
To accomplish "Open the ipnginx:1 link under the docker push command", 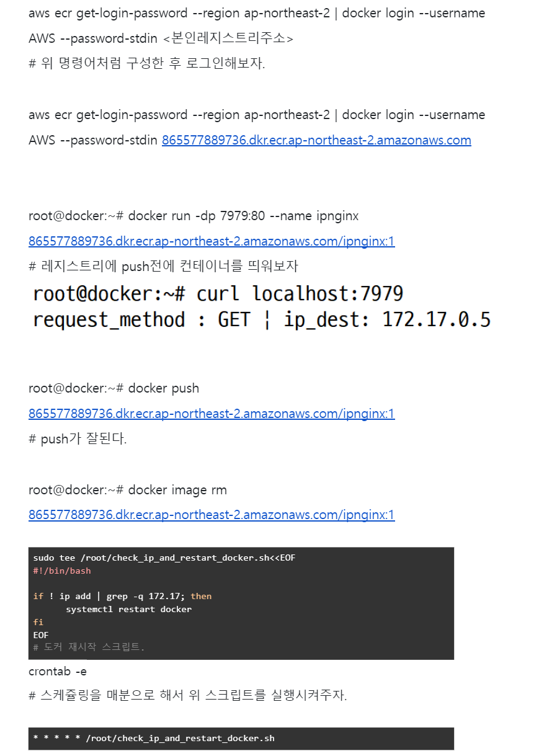I will 212,414.
